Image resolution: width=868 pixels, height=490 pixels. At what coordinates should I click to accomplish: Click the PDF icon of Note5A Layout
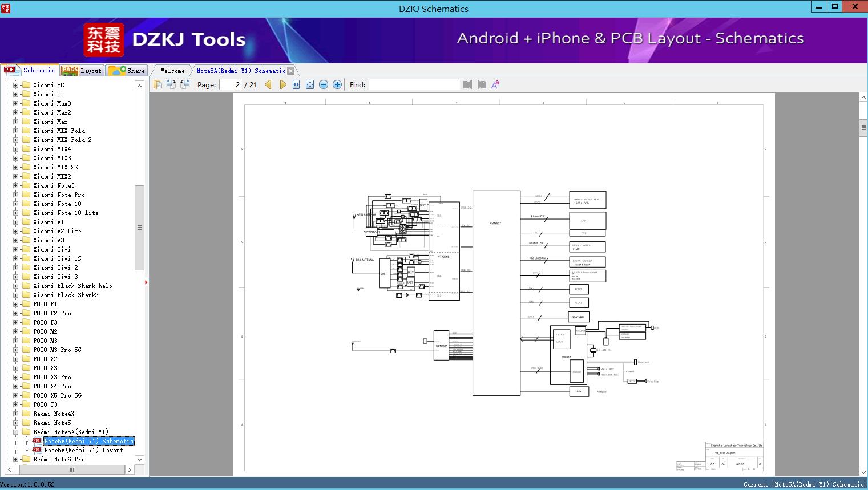(x=37, y=450)
